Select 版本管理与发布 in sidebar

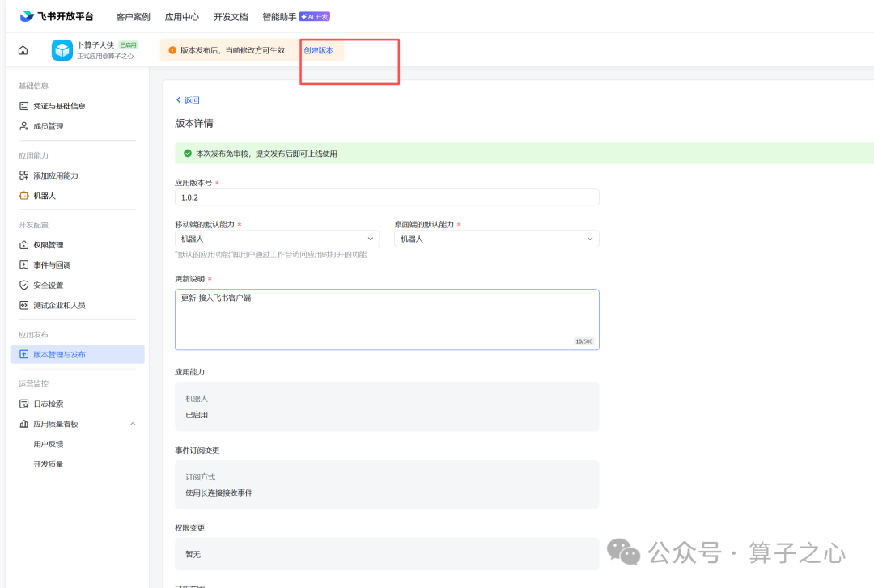coord(78,354)
